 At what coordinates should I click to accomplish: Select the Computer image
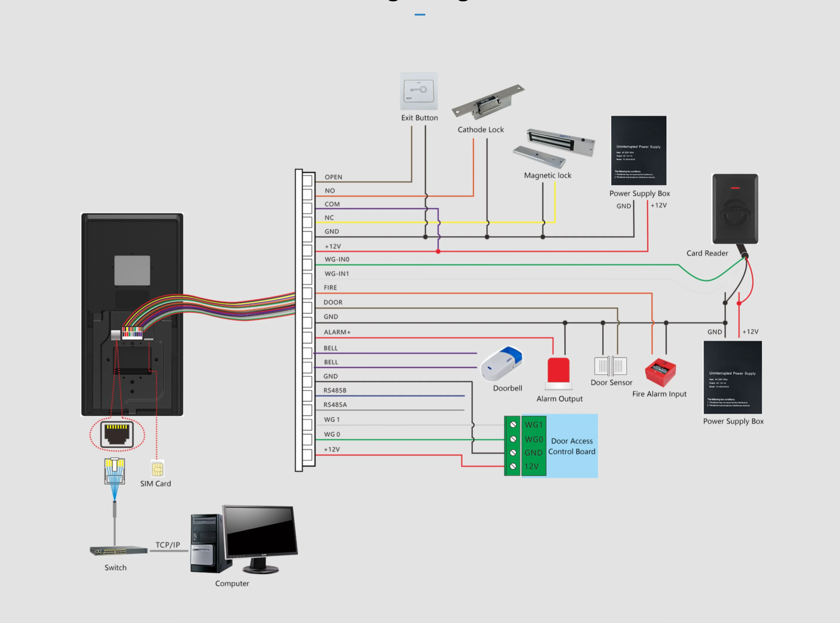(244, 539)
